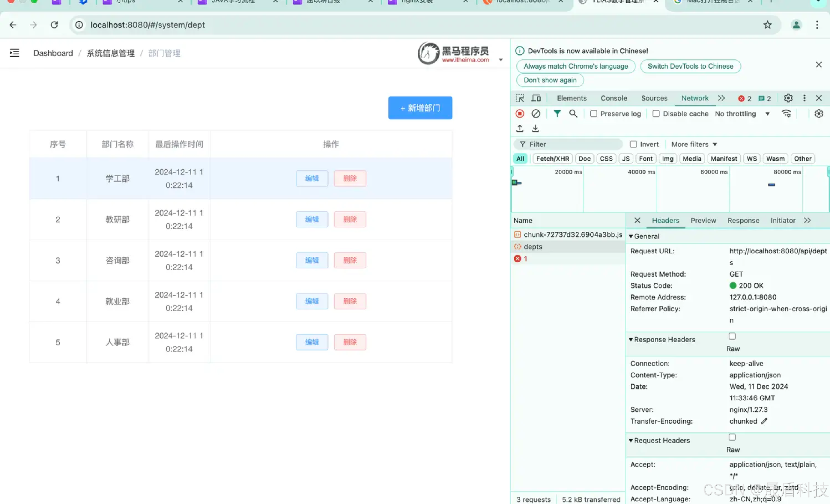Tick the Invert filter checkbox
The image size is (830, 504).
tap(633, 144)
